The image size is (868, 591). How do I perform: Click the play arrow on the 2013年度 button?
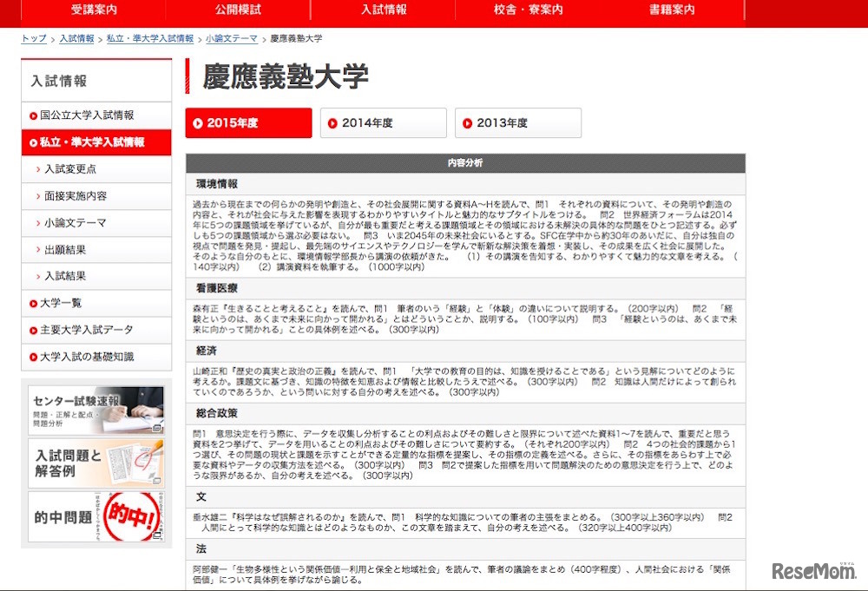[x=466, y=122]
